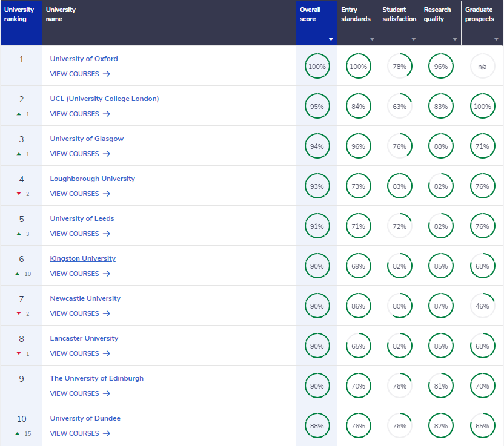Image resolution: width=504 pixels, height=446 pixels.
Task: Click UCL's 100% graduate prospects ring
Action: pyautogui.click(x=482, y=107)
